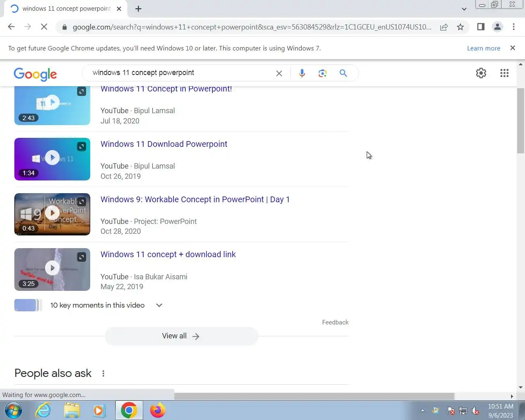Open the Action Center flag icon
525x420 pixels.
451,411
